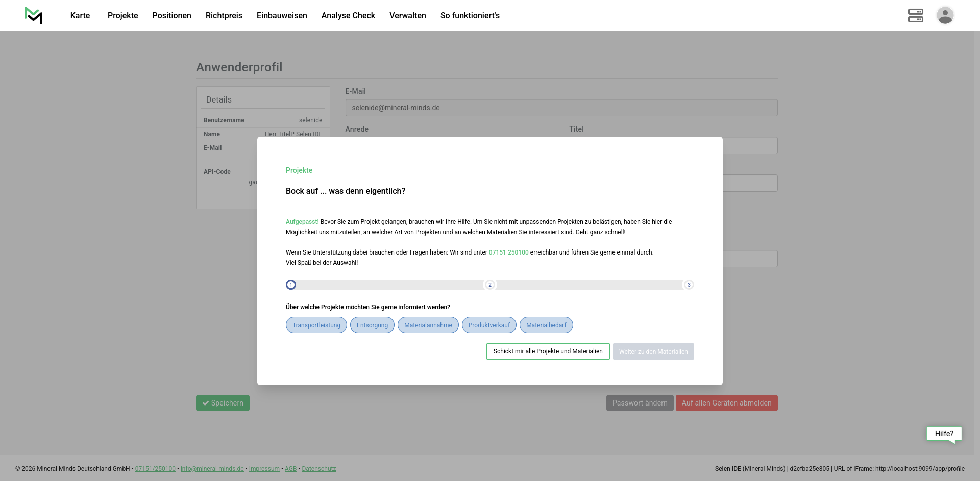
Task: Call the phone number link 07151 250100
Action: pyautogui.click(x=508, y=252)
